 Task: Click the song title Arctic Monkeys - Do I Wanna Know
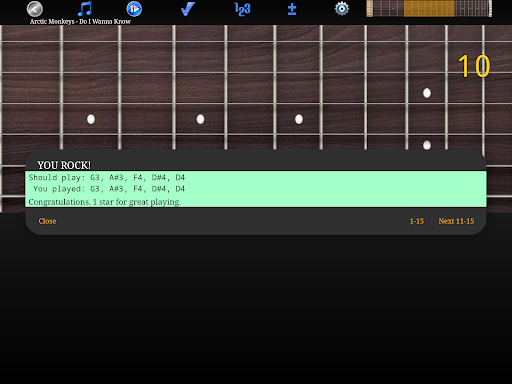pos(80,22)
